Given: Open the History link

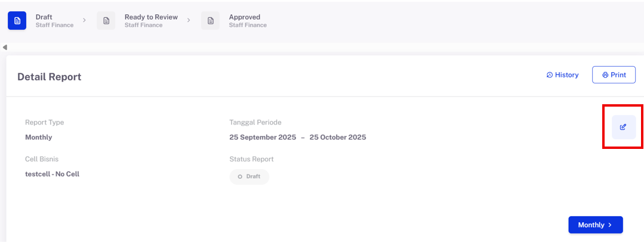Looking at the screenshot, I should click(566, 75).
